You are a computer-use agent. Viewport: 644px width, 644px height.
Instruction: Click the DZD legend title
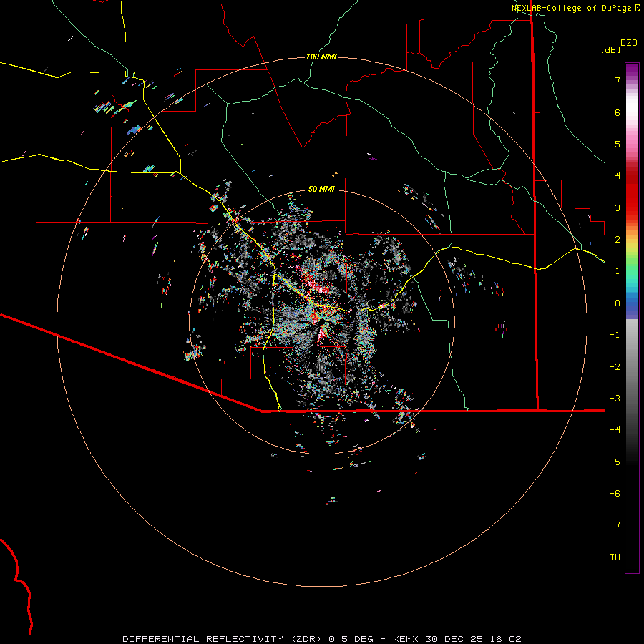point(629,43)
